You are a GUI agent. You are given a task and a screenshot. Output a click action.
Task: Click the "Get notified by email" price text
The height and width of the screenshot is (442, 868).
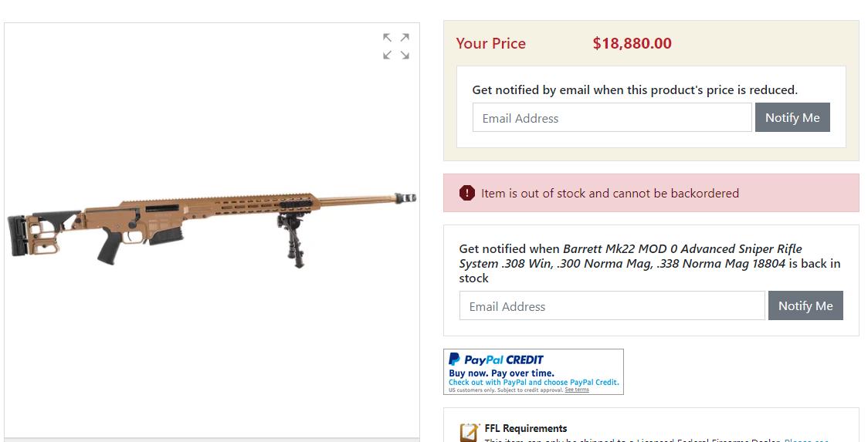(635, 90)
